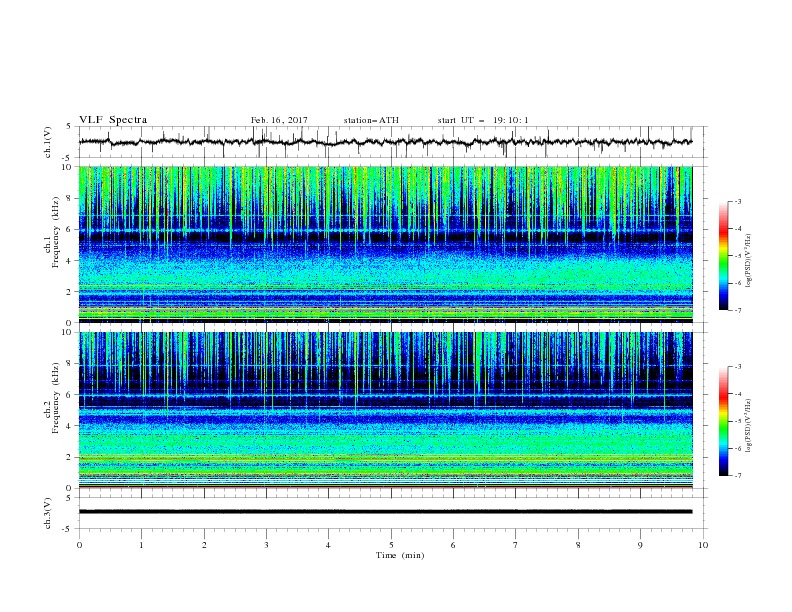Click the ch.2 frequency axis "6" tick label
This screenshot has height=612, width=792.
coord(70,395)
